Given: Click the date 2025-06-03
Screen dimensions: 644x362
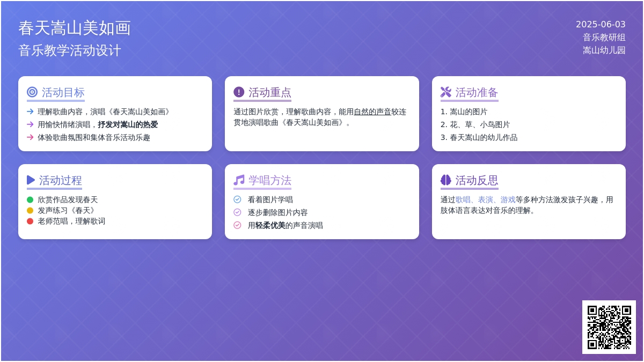Looking at the screenshot, I should click(601, 24).
